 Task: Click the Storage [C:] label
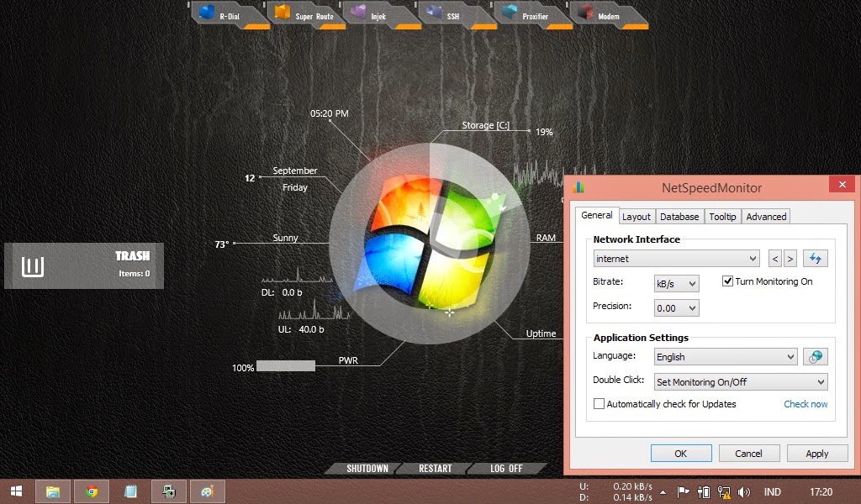485,125
